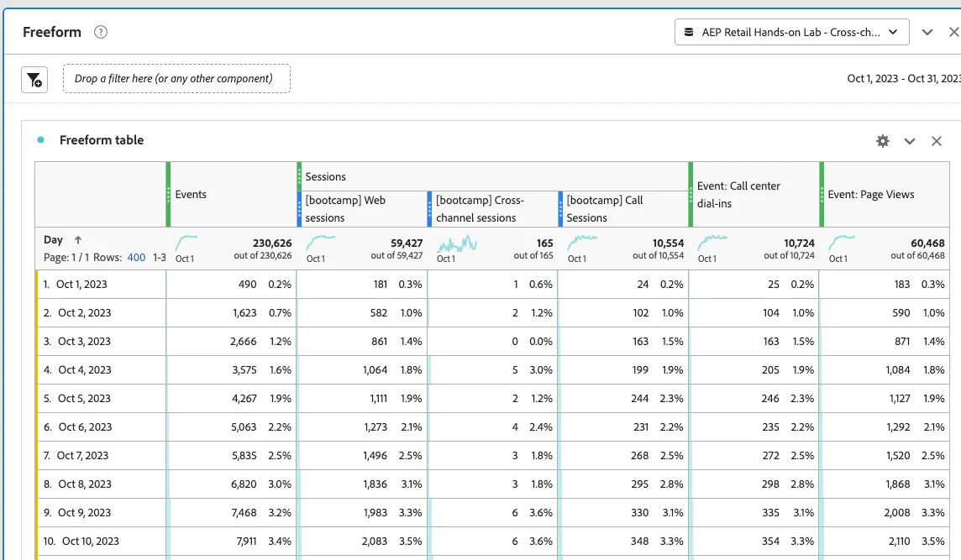Viewport: 961px width, 560px height.
Task: Select the [bootcamp] Call Sessions column header
Action: click(x=622, y=209)
